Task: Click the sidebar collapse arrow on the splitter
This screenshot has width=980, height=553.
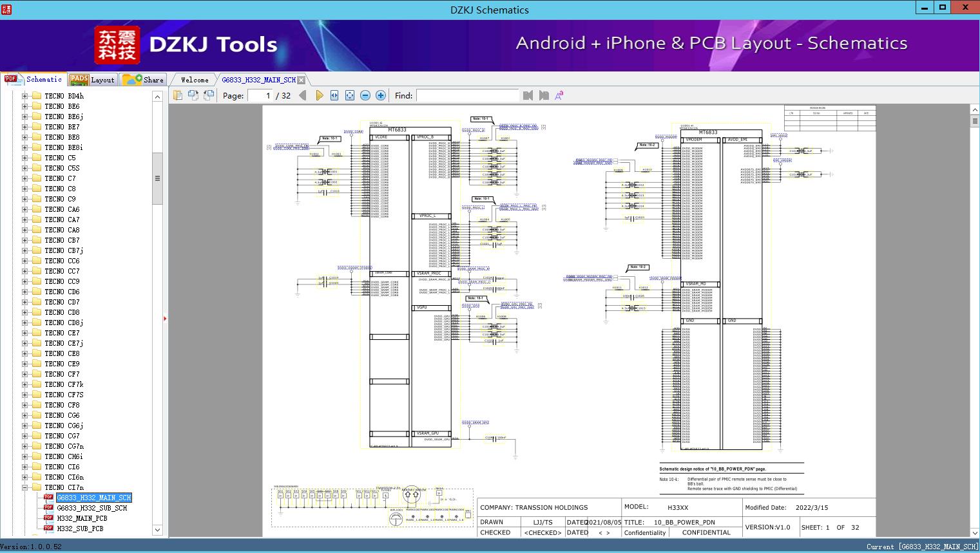Action: 165,318
